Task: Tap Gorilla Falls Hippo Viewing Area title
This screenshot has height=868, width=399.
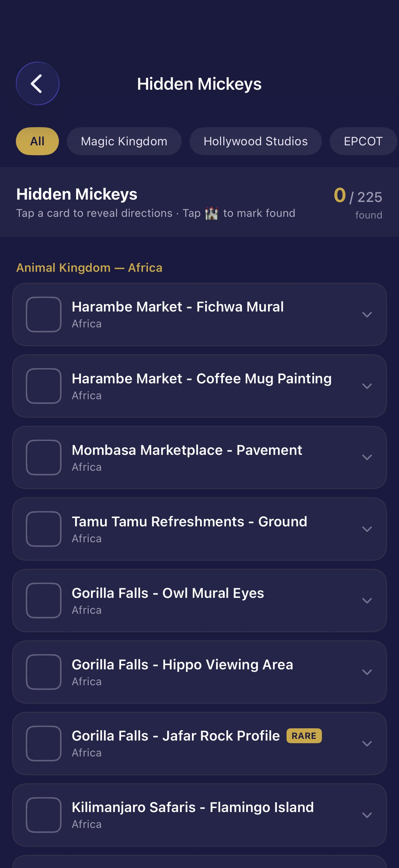Action: pyautogui.click(x=182, y=664)
